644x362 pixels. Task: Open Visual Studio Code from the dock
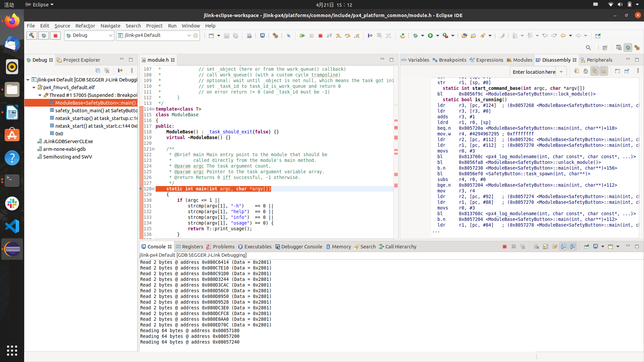(12, 226)
